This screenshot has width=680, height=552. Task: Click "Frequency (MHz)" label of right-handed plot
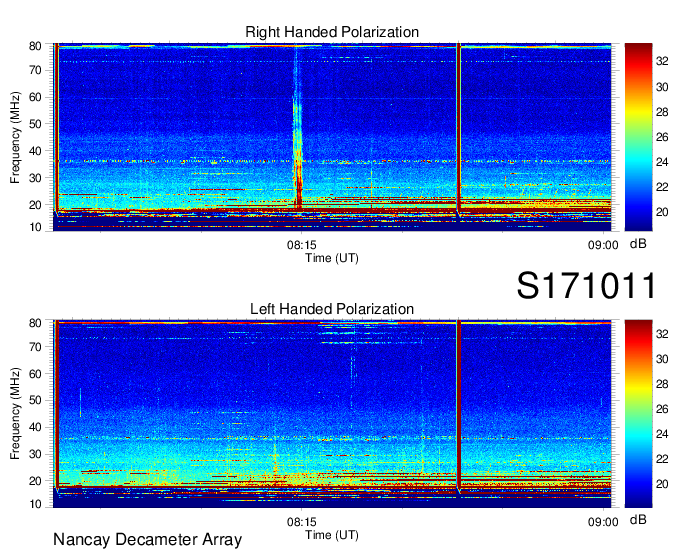15,137
